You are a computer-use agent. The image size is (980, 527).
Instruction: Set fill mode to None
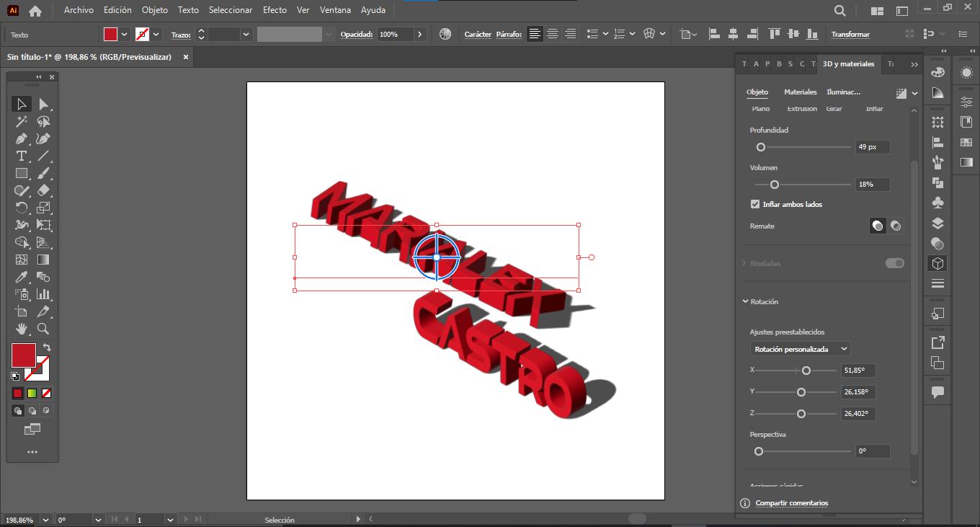pyautogui.click(x=46, y=394)
